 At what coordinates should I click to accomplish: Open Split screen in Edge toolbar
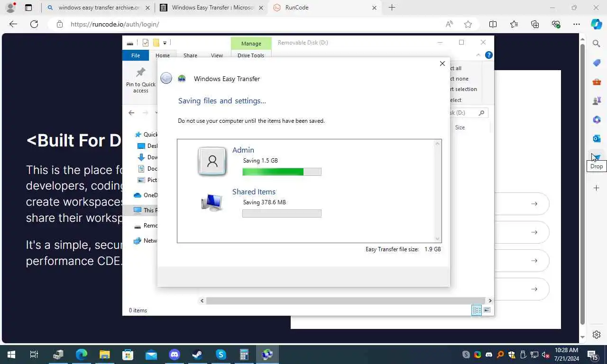tap(493, 24)
